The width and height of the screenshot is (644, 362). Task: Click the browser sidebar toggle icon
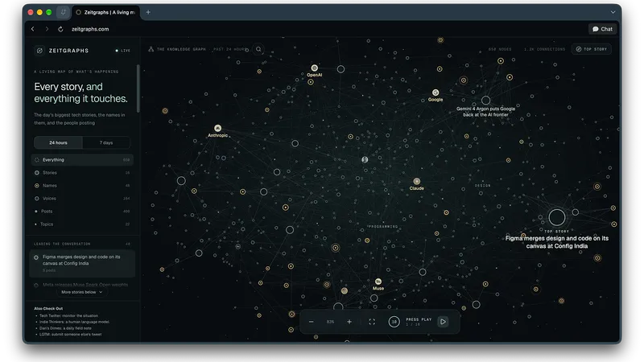pos(64,12)
